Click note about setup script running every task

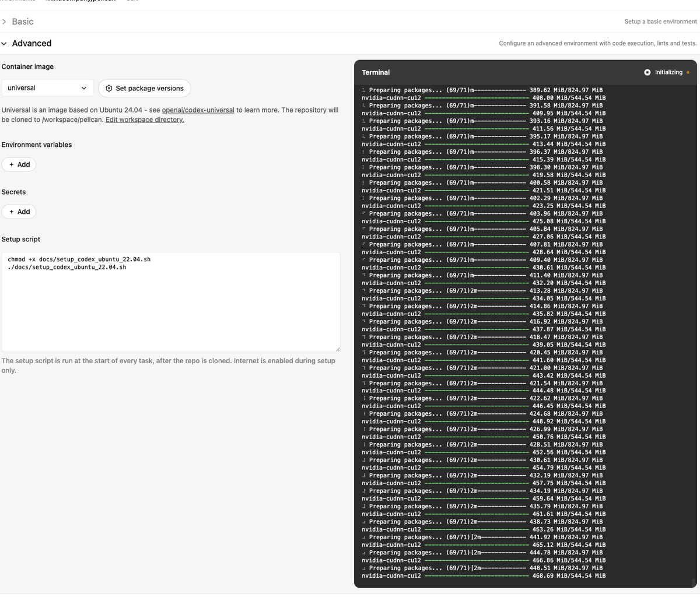tap(169, 366)
